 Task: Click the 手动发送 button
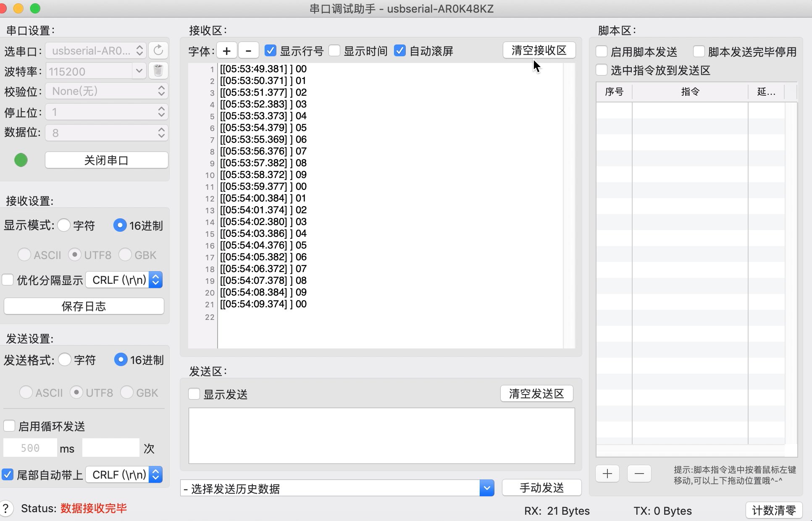point(541,488)
